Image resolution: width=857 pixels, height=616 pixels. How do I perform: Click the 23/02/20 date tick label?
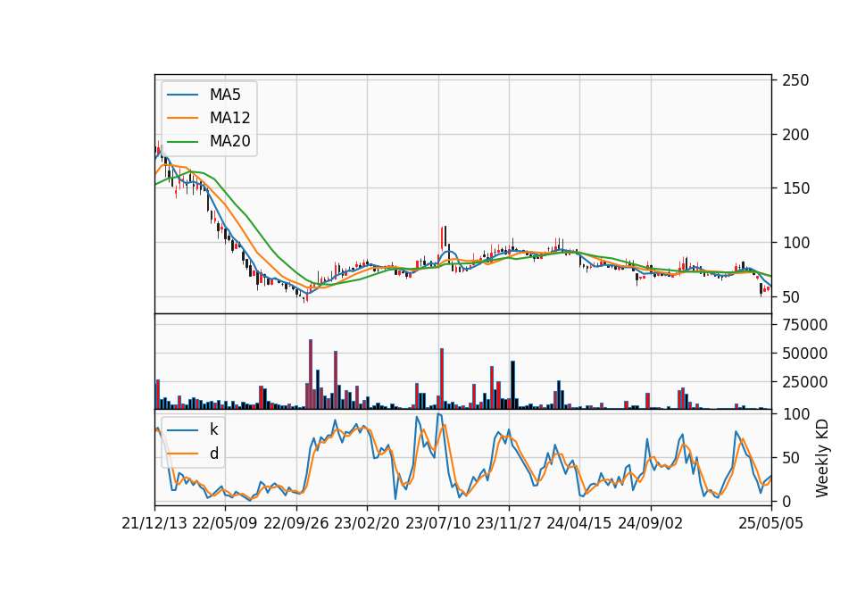point(367,523)
